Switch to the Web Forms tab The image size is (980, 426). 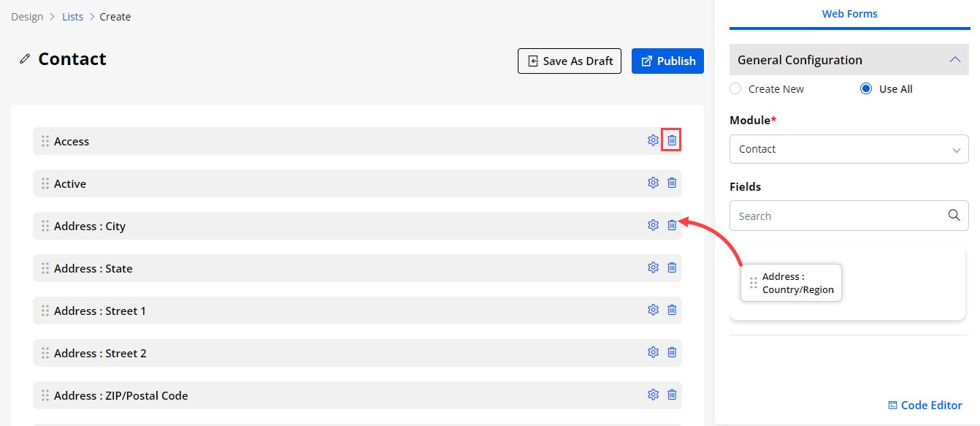coord(849,14)
